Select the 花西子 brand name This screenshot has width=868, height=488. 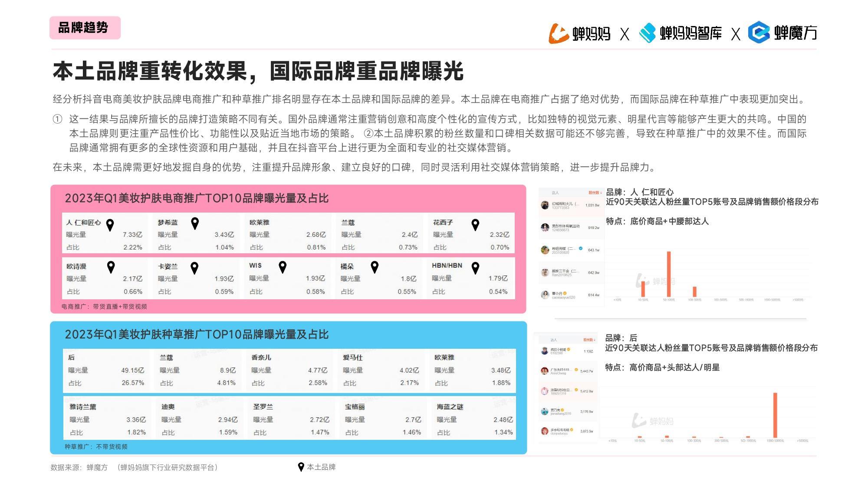tap(443, 223)
